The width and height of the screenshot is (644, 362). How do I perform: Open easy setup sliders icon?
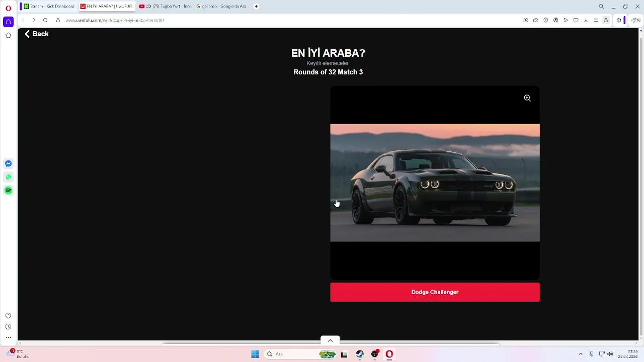(596, 20)
